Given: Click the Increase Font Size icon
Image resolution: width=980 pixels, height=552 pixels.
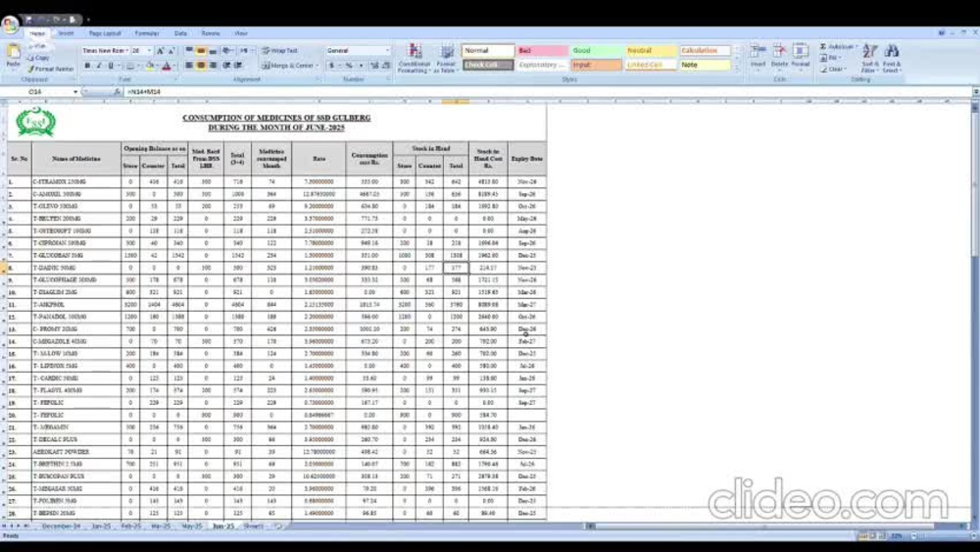Looking at the screenshot, I should pos(160,51).
